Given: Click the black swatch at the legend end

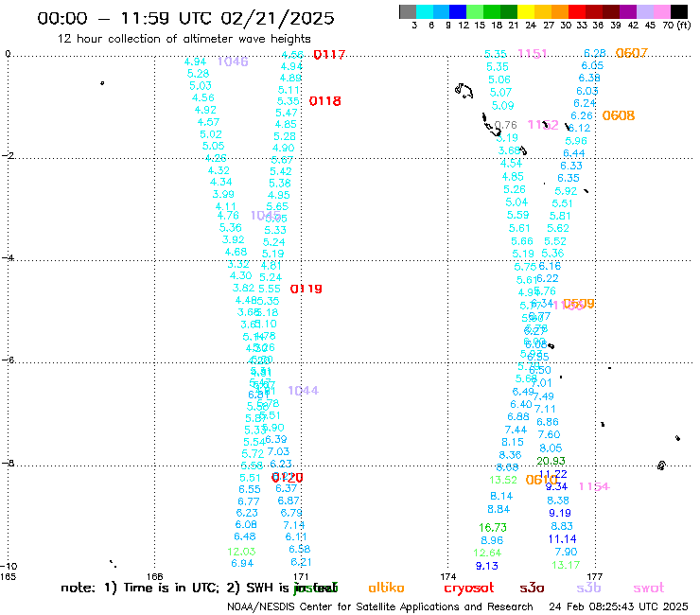Looking at the screenshot, I should pos(679,11).
